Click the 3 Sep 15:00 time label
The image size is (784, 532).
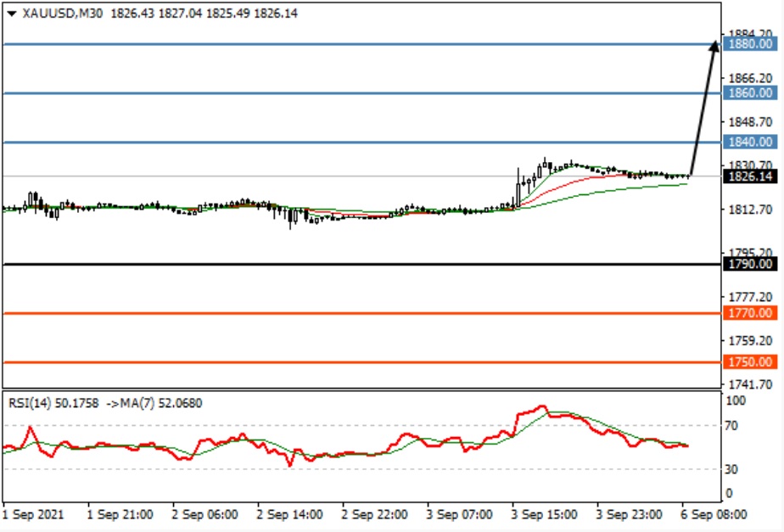pos(544,514)
